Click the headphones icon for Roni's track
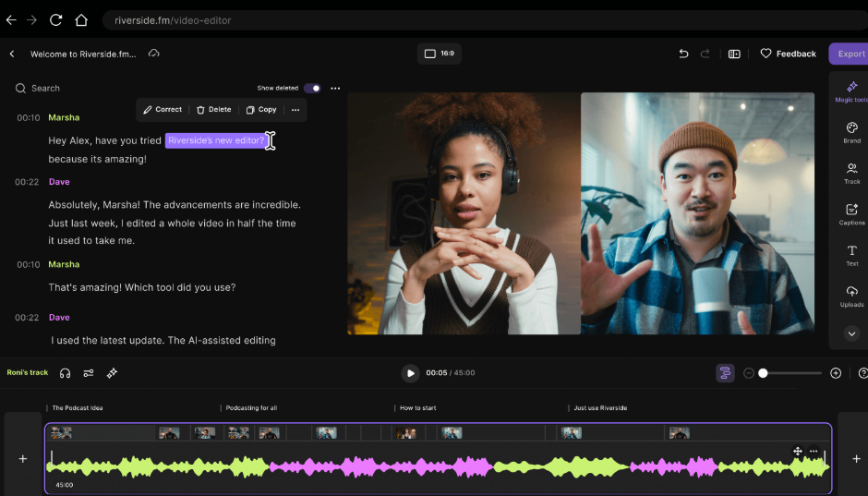868x496 pixels. tap(65, 373)
